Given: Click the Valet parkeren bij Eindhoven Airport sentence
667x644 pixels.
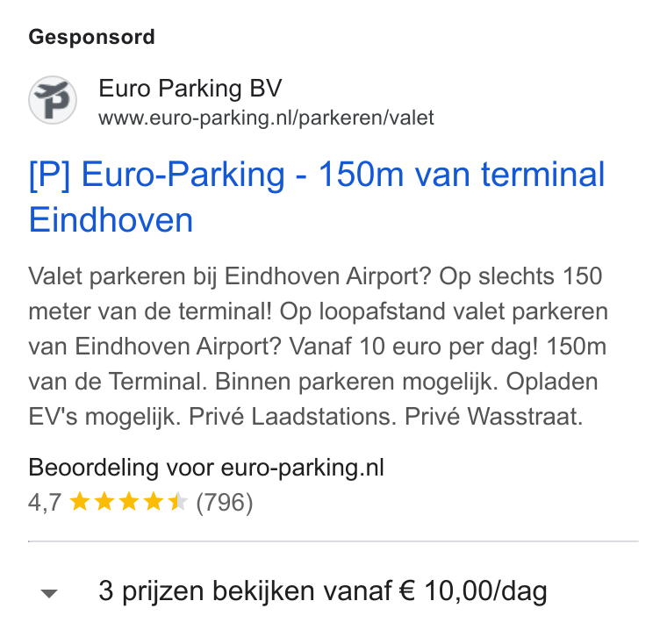Looking at the screenshot, I should pyautogui.click(x=230, y=276).
